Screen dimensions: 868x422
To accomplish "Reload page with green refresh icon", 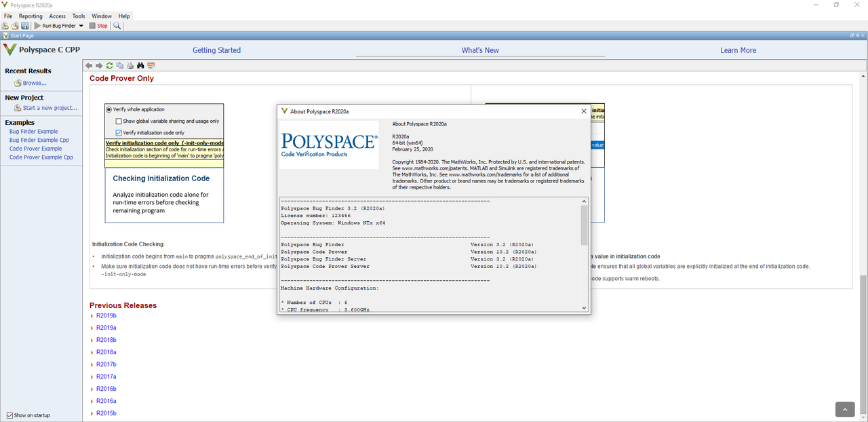I will pyautogui.click(x=109, y=66).
